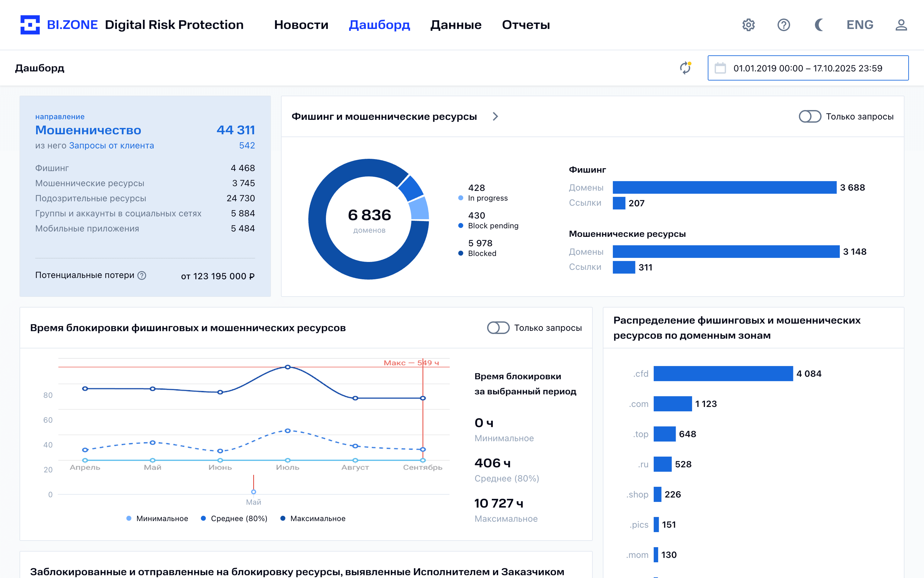Expand Фишинг и мошеннические ресурсы chevron

[495, 116]
